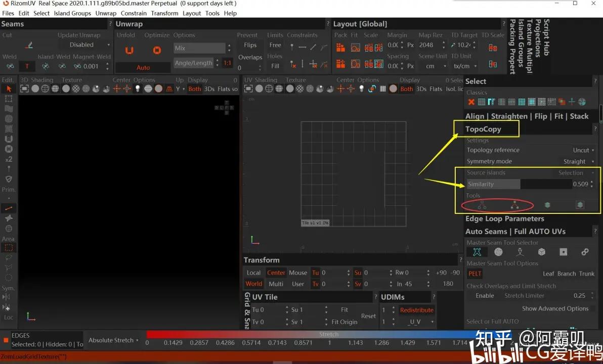Click the frame view icon in 3D toolbar
603x364 pixels.
point(24,89)
